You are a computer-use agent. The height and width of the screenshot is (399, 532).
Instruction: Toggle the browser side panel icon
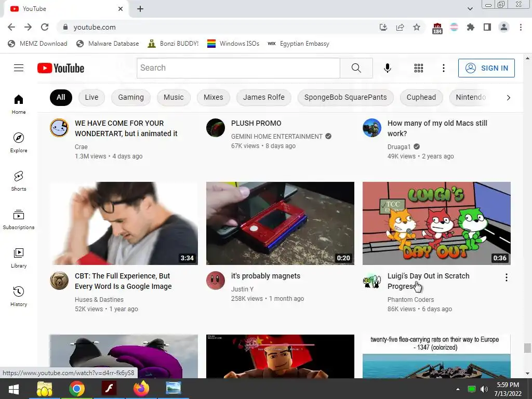(x=487, y=27)
